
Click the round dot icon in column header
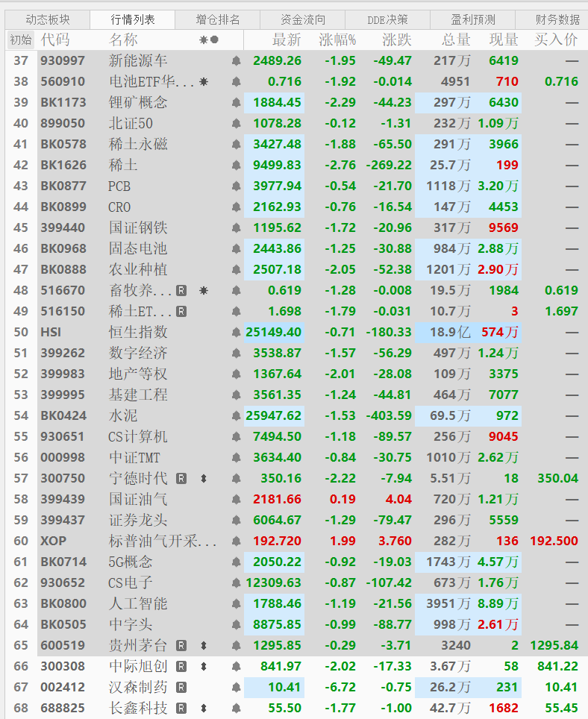(214, 40)
